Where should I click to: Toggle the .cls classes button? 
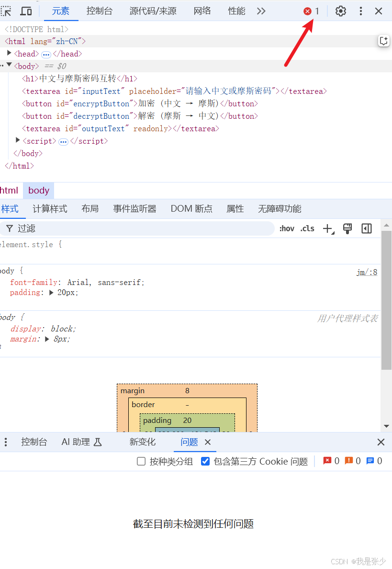click(x=307, y=228)
